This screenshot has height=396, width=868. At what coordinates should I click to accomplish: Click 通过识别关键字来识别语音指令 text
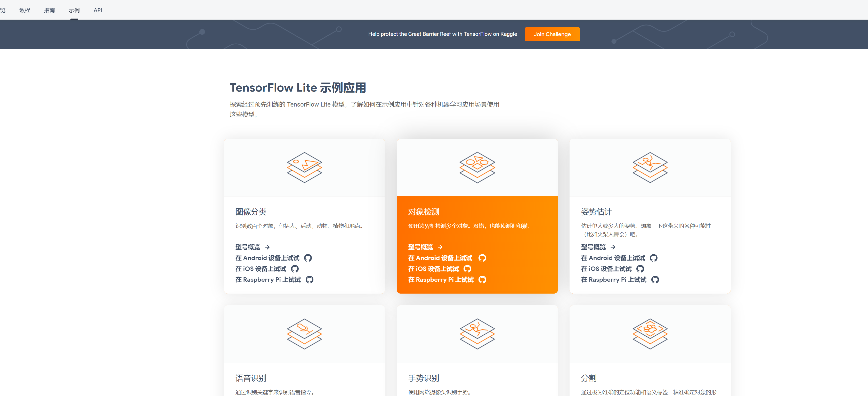(275, 392)
